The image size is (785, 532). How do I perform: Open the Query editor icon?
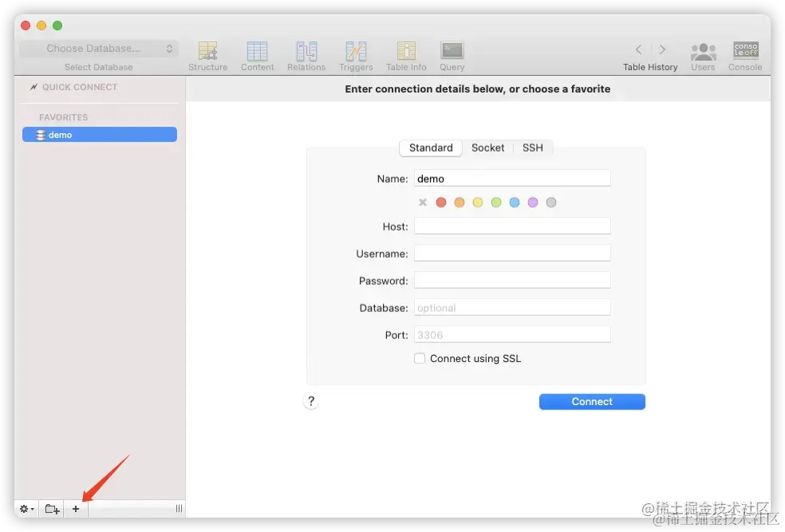[452, 49]
